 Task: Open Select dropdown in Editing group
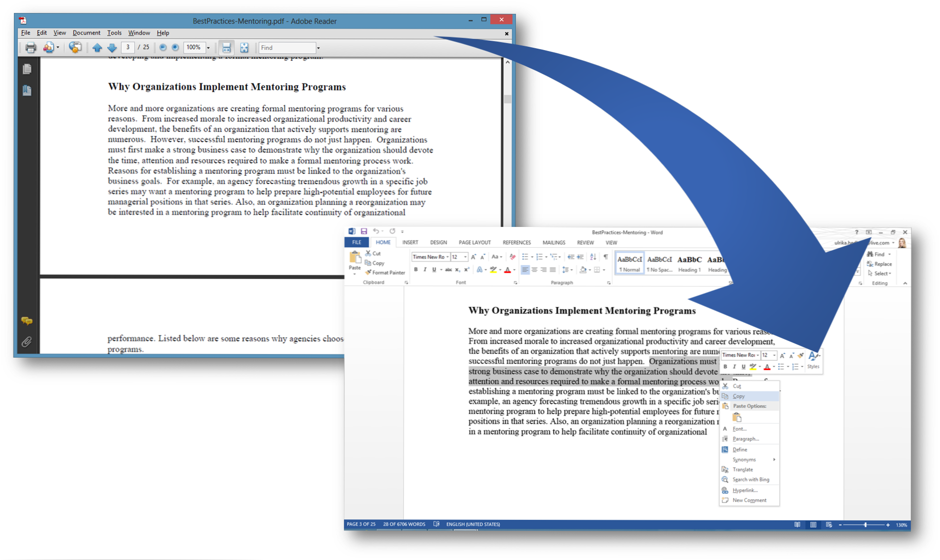click(x=880, y=273)
